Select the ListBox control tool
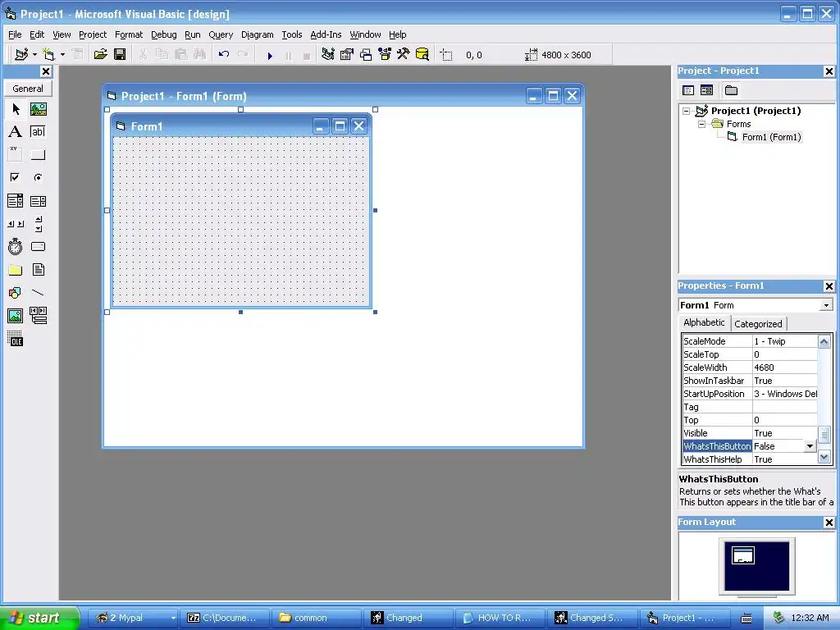 coord(38,201)
